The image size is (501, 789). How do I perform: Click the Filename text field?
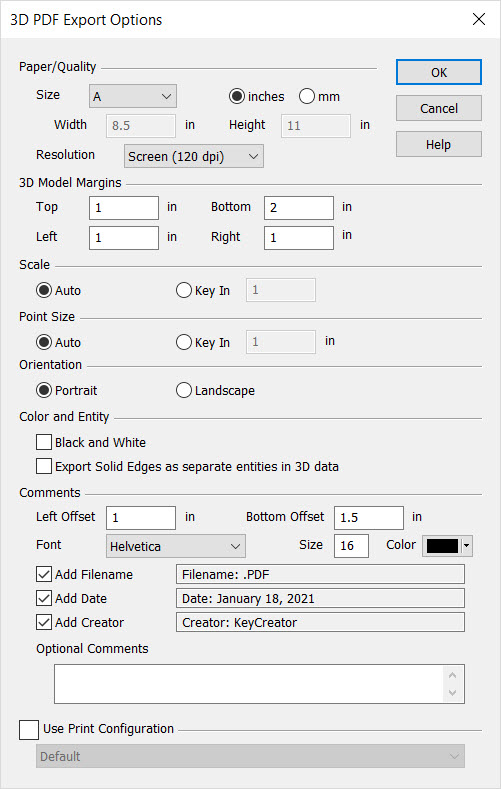click(320, 574)
